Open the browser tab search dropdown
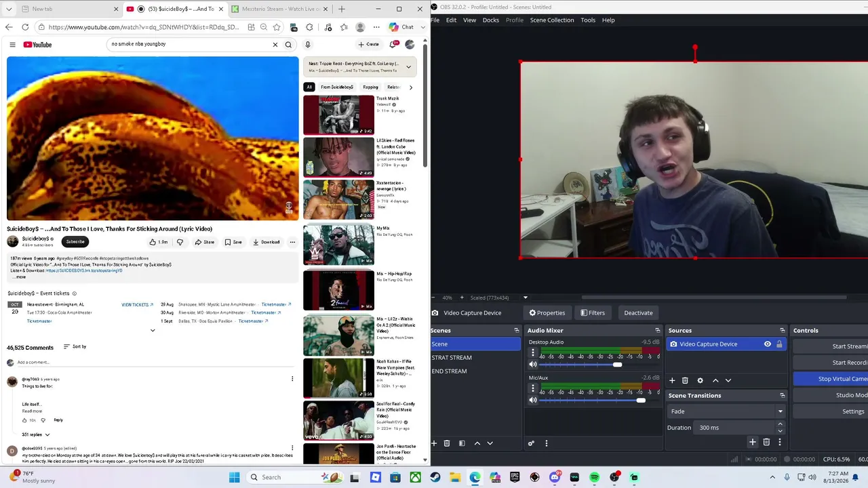The image size is (868, 488). [x=9, y=9]
